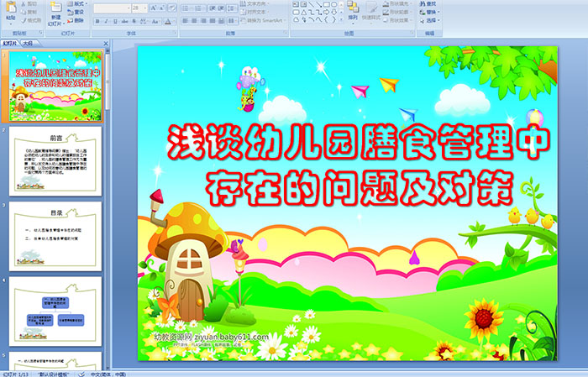Image resolution: width=588 pixels, height=377 pixels.
Task: Toggle Underline formatting
Action: click(x=115, y=21)
